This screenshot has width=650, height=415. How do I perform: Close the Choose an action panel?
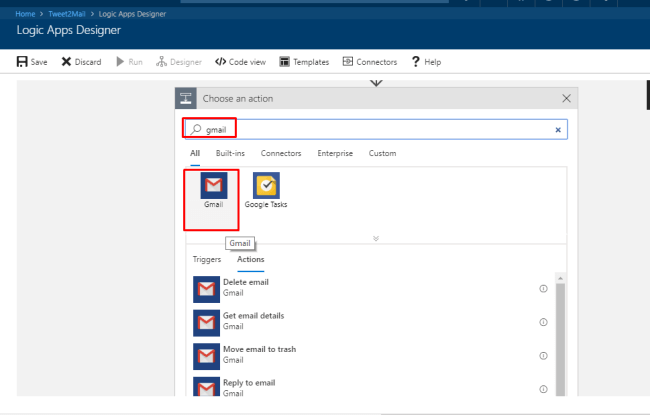click(x=566, y=98)
